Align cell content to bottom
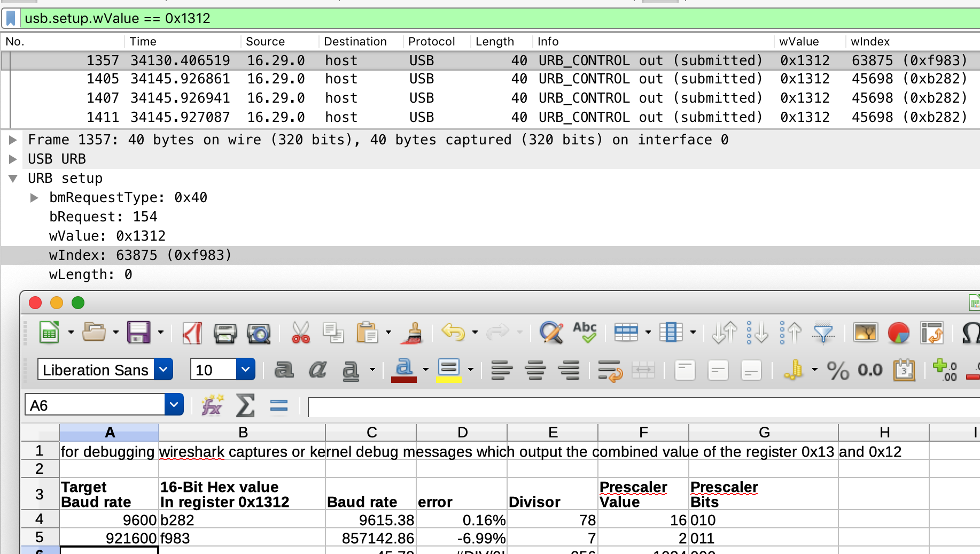The width and height of the screenshot is (980, 554). 751,370
